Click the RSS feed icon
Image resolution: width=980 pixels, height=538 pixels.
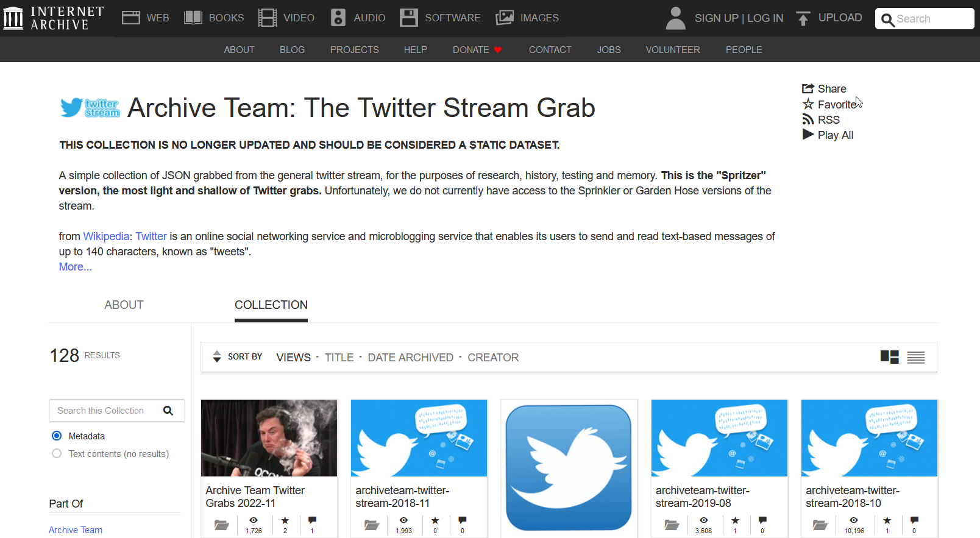click(x=808, y=119)
